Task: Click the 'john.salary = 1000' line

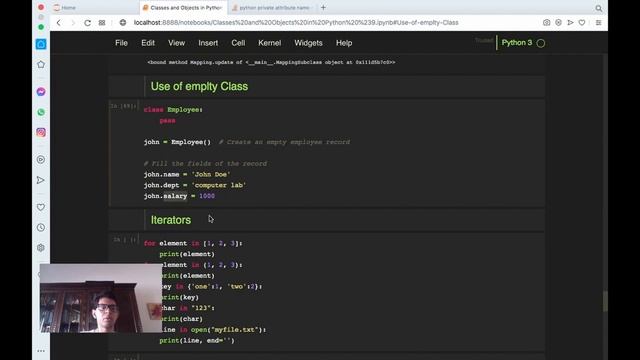Action: [x=179, y=196]
